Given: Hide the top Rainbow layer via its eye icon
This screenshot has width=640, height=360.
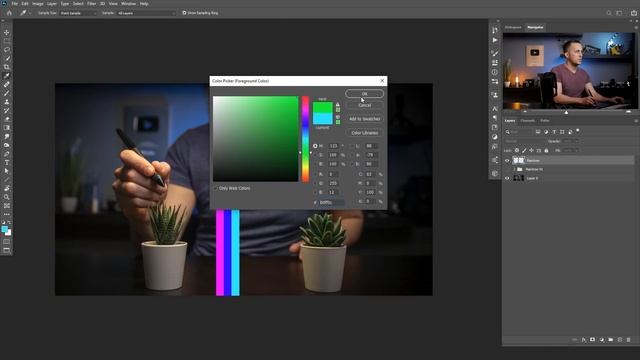Looking at the screenshot, I should pyautogui.click(x=507, y=160).
